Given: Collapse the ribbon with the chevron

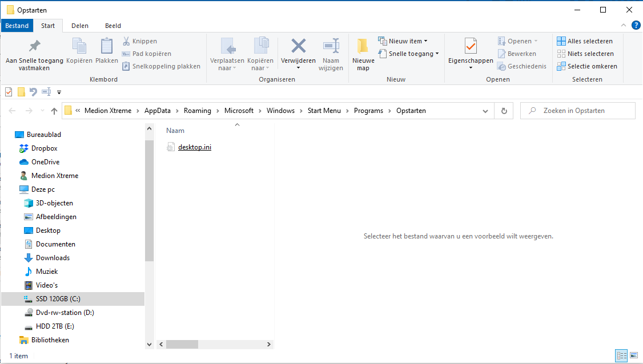Looking at the screenshot, I should point(624,26).
